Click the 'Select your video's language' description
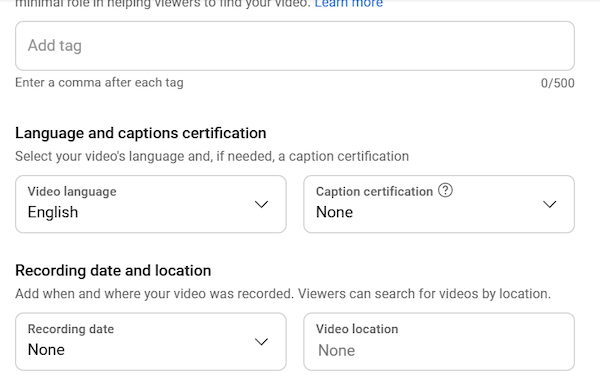 [212, 156]
